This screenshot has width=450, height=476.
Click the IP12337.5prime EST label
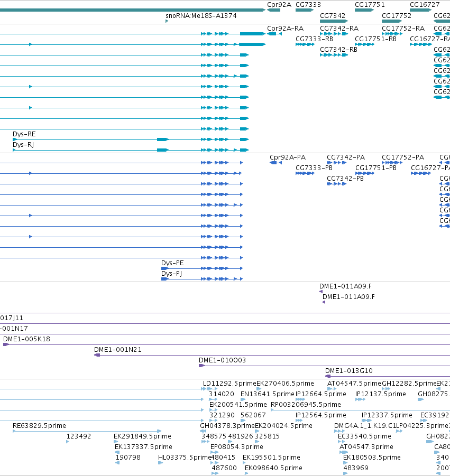387,415
